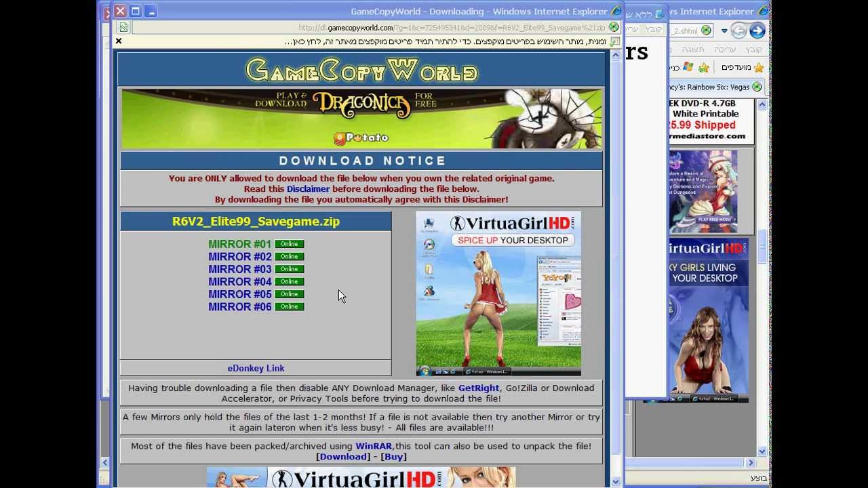Click the WinRAR [Download] link
Image resolution: width=868 pixels, height=488 pixels.
[342, 457]
